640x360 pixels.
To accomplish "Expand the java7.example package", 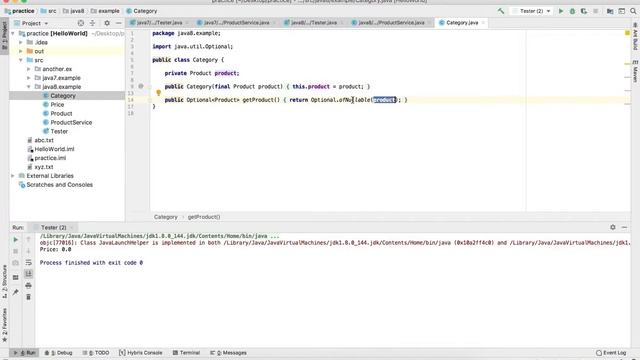I will pos(29,78).
